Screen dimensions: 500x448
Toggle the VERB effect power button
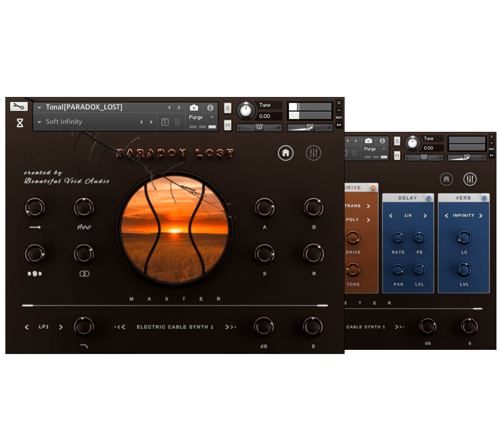pyautogui.click(x=484, y=198)
